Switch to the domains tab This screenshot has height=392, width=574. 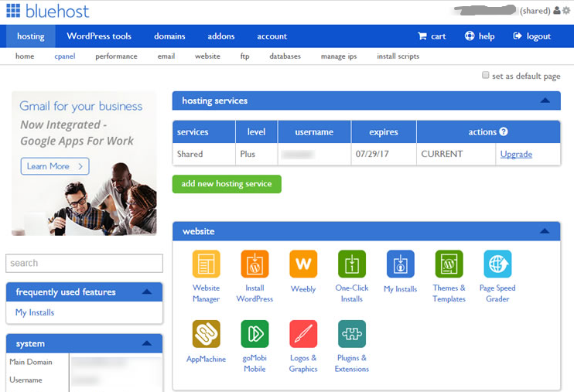(x=169, y=36)
